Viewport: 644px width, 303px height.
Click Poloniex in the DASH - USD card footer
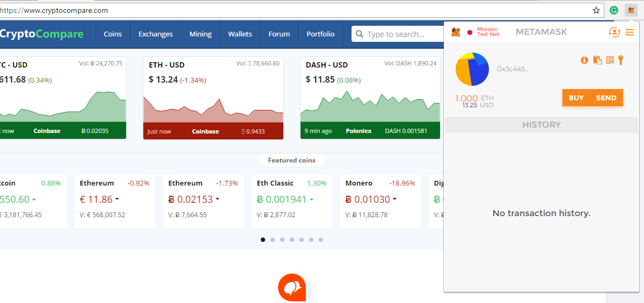[358, 131]
